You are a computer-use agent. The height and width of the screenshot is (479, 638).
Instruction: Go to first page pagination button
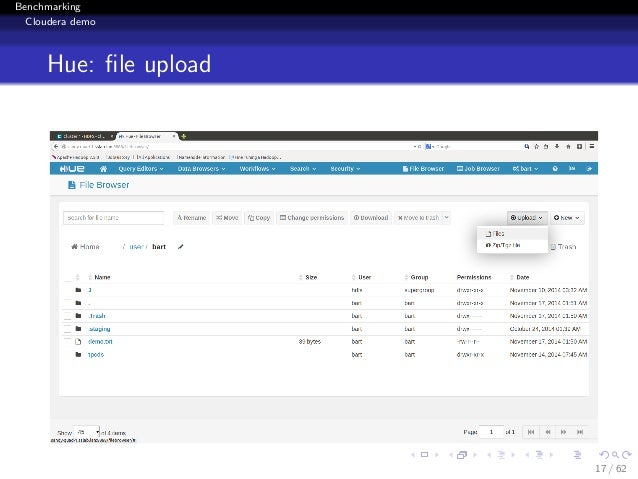(x=531, y=432)
